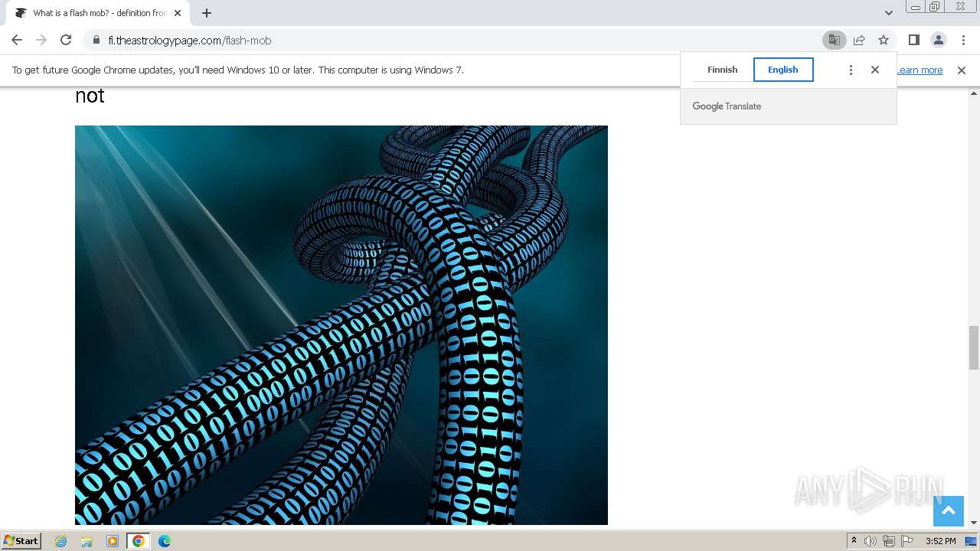Open Windows Media Player from the taskbar
Viewport: 980px width, 551px height.
coord(113,541)
